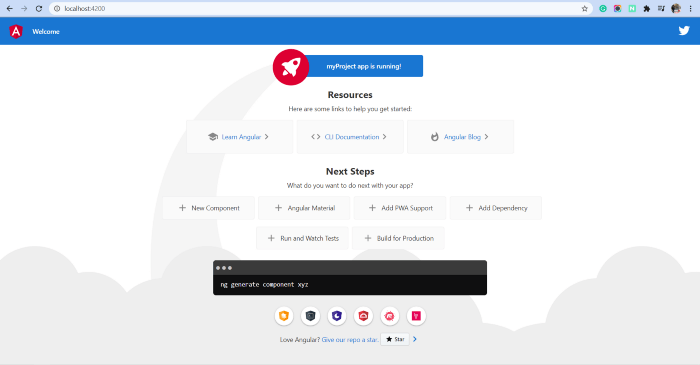Click the browser forward arrow

pos(24,8)
